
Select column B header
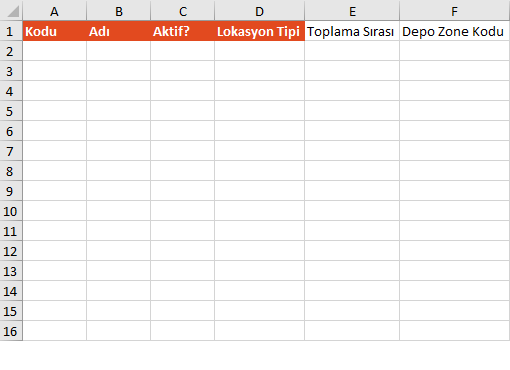[x=118, y=11]
